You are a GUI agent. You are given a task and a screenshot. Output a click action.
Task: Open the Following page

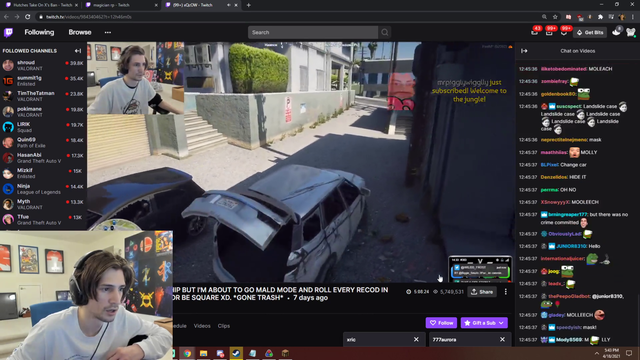tap(39, 32)
